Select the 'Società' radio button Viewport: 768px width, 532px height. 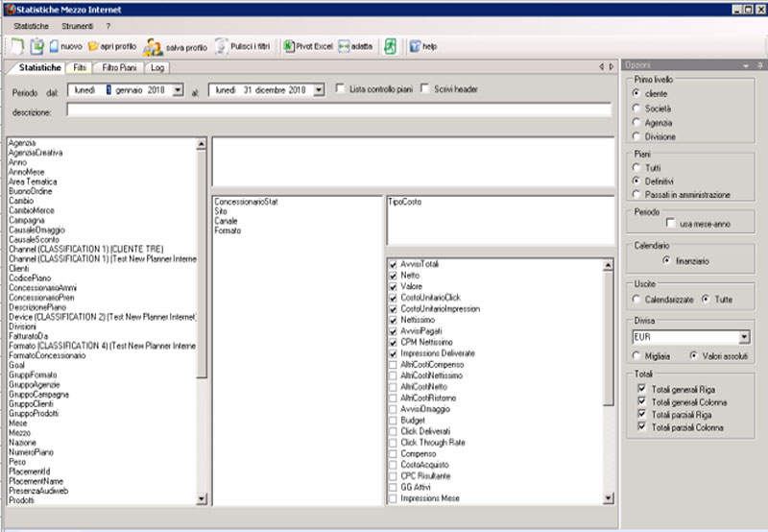pos(636,109)
